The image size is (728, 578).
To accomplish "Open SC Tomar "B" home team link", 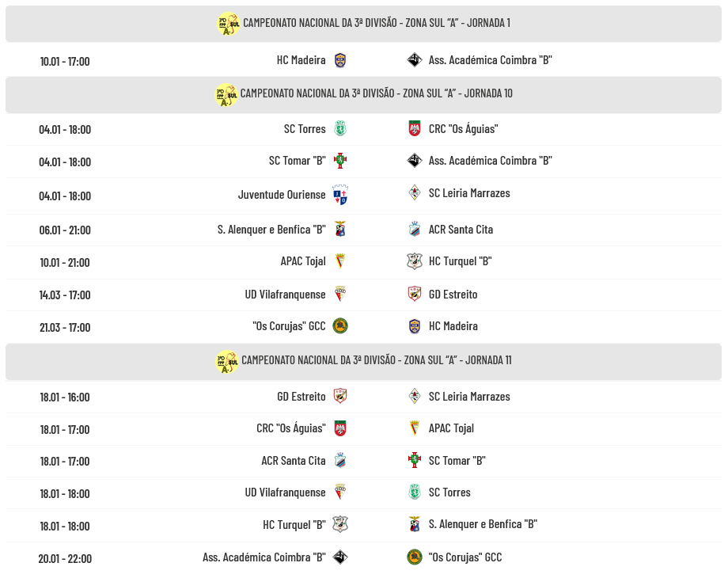I will point(297,161).
